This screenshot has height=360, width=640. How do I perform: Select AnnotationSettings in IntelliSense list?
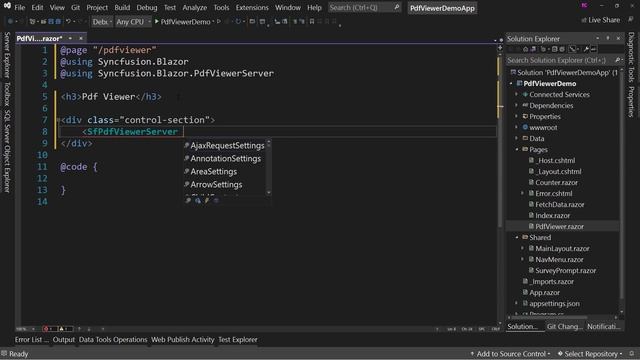[x=225, y=159]
